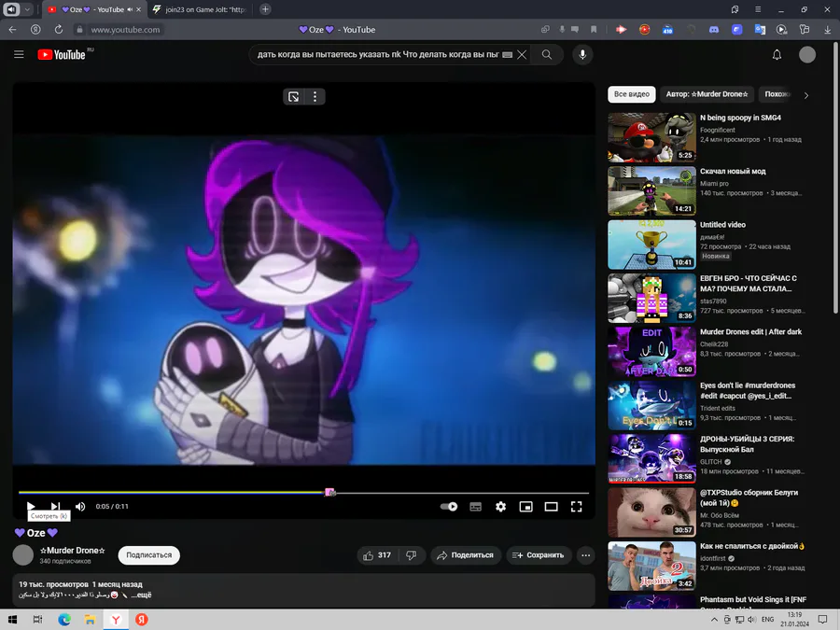
Task: Reload the page
Action: tap(59, 30)
